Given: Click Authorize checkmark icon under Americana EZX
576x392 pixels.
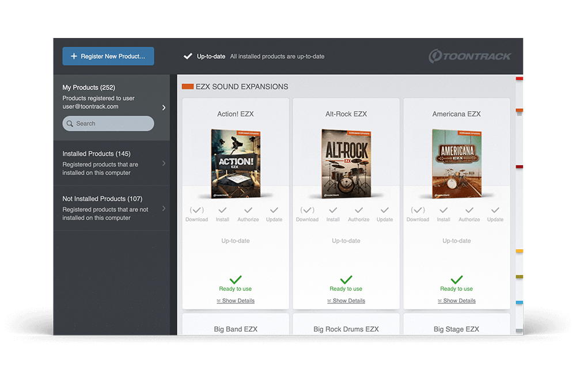Looking at the screenshot, I should 469,211.
